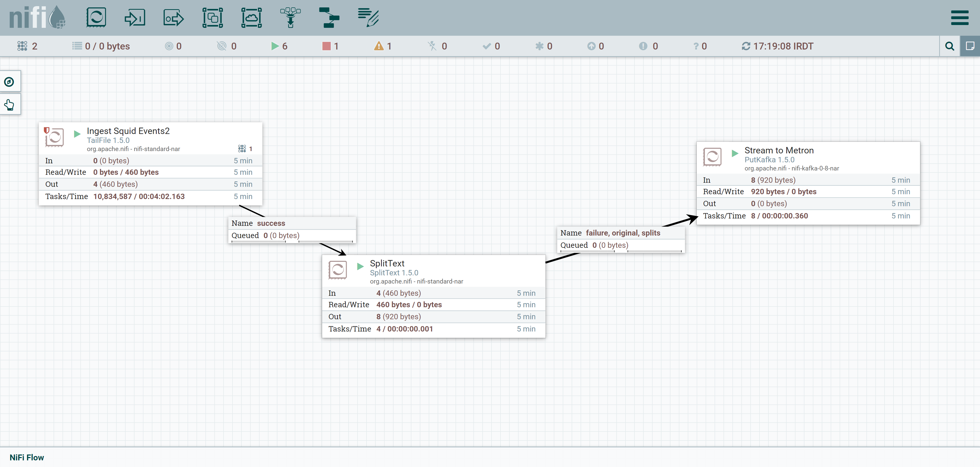Select the Template tool
Screen dimensions: 980x467
point(329,18)
